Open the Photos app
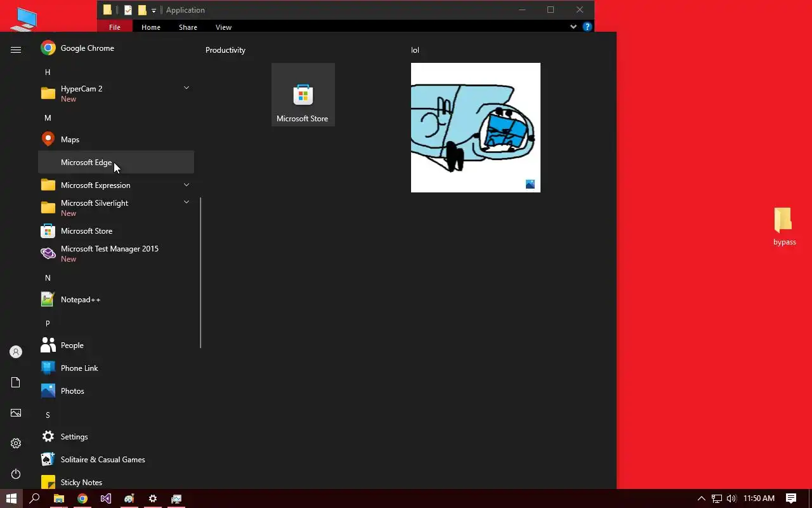This screenshot has width=812, height=508. coord(116,391)
